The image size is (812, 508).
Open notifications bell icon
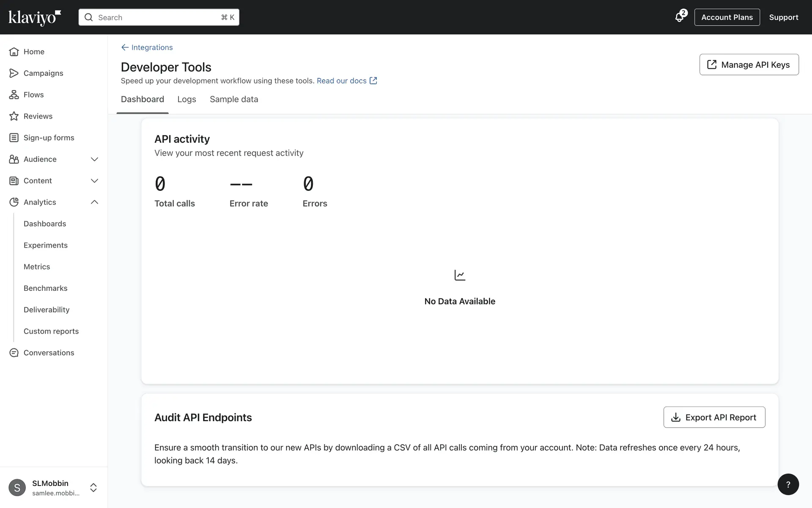point(679,17)
